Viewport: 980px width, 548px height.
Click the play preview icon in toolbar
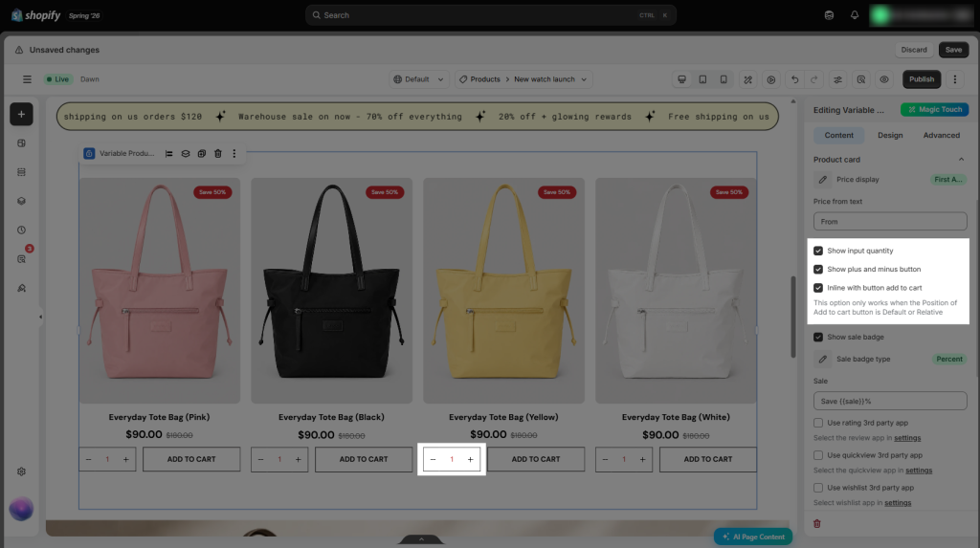coord(771,79)
